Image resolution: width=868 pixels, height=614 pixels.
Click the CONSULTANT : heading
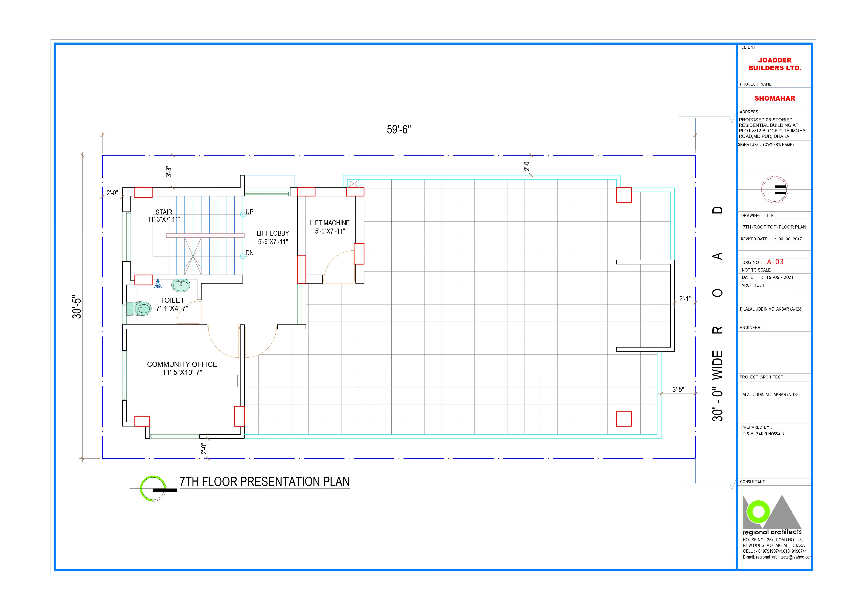click(x=754, y=482)
